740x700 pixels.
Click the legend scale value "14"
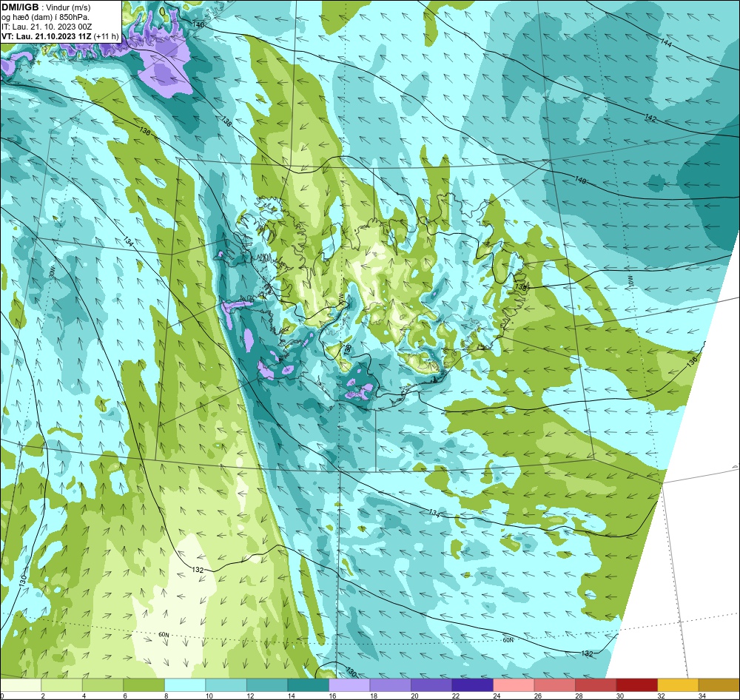click(x=291, y=696)
